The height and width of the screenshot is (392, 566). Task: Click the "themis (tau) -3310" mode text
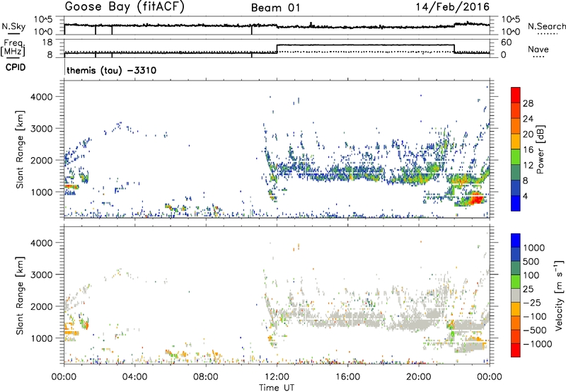pyautogui.click(x=112, y=70)
